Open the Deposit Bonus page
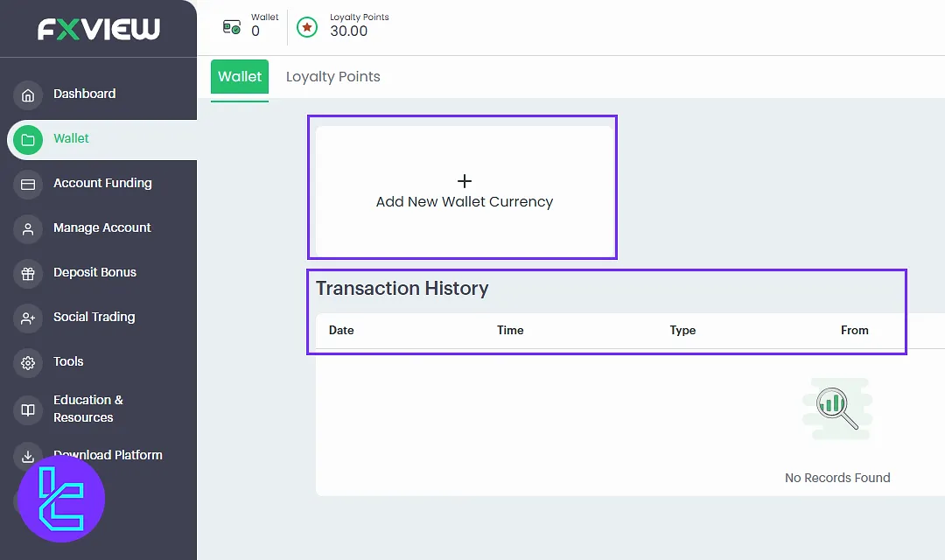 click(94, 272)
